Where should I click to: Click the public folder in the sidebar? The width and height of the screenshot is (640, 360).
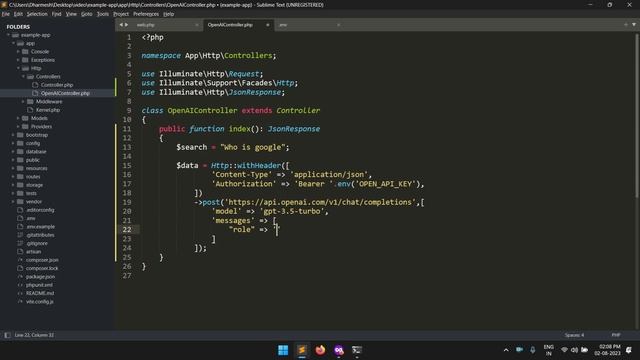(x=33, y=160)
